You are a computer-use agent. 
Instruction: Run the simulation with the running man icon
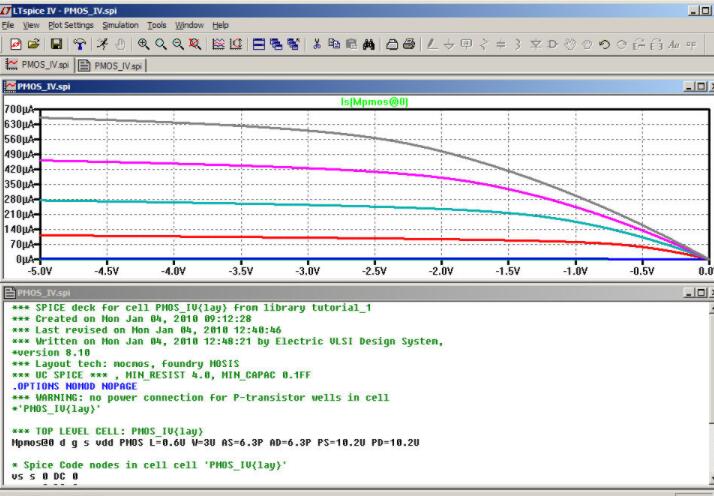(103, 45)
